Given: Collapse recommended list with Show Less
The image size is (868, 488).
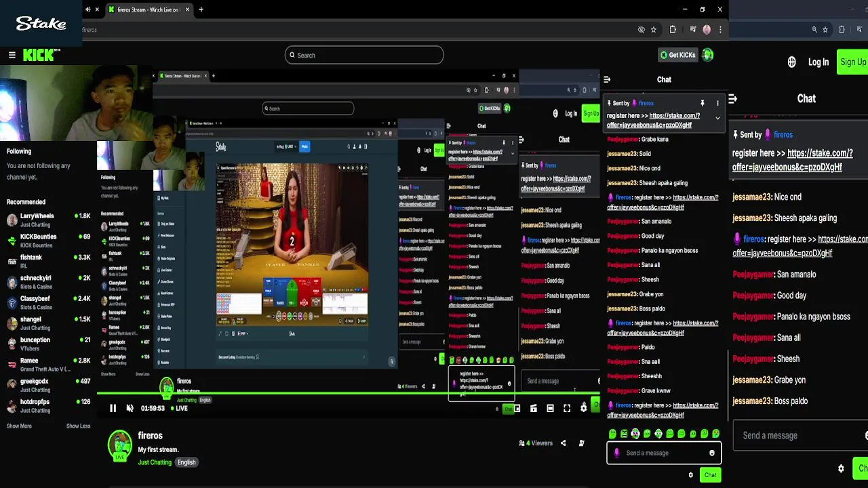Looking at the screenshot, I should click(78, 426).
